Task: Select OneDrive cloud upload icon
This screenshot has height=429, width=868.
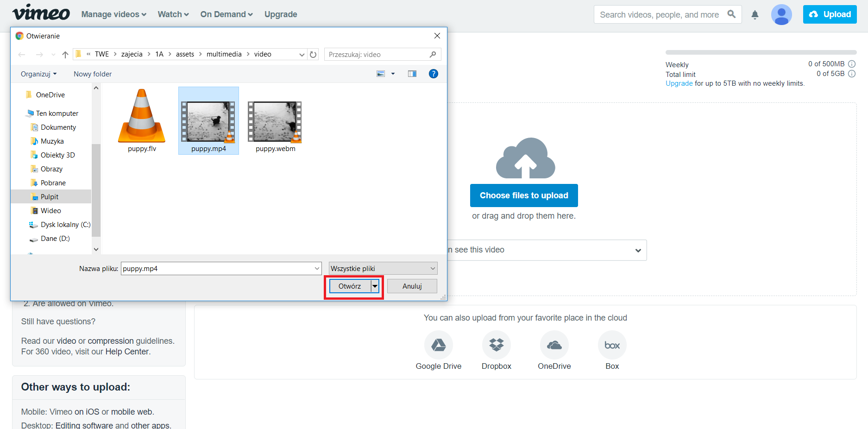Action: click(554, 345)
